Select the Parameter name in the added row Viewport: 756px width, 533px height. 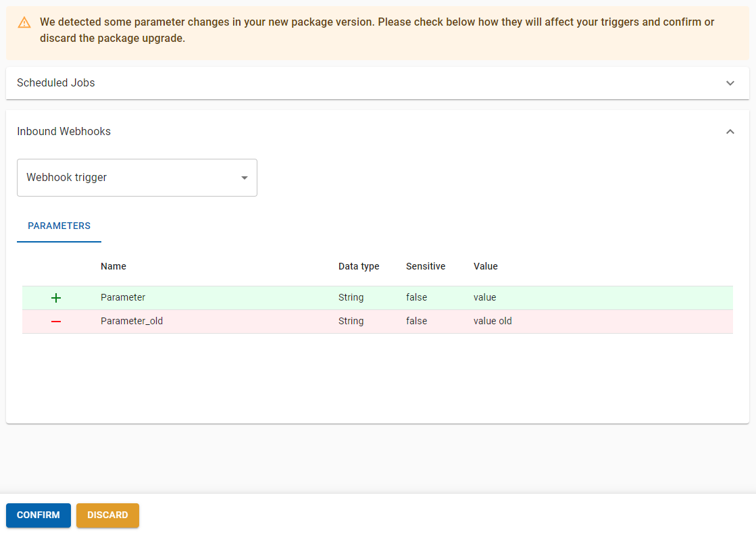(x=123, y=297)
